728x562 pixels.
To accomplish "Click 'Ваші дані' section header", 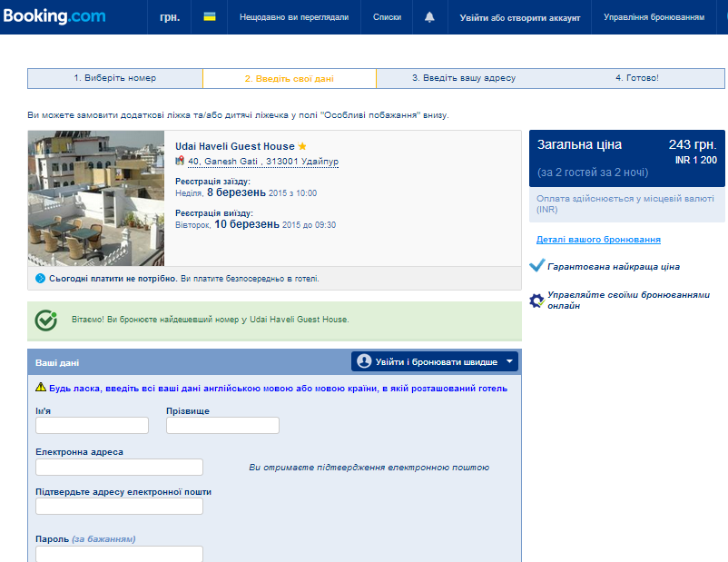I will (x=57, y=363).
